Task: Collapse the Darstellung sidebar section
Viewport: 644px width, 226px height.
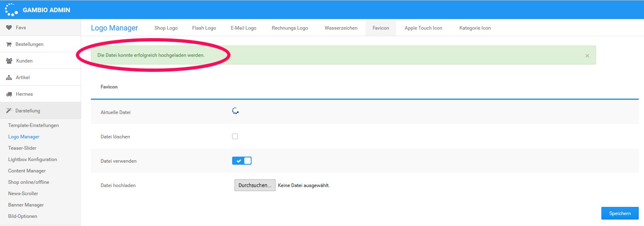Action: tap(28, 111)
